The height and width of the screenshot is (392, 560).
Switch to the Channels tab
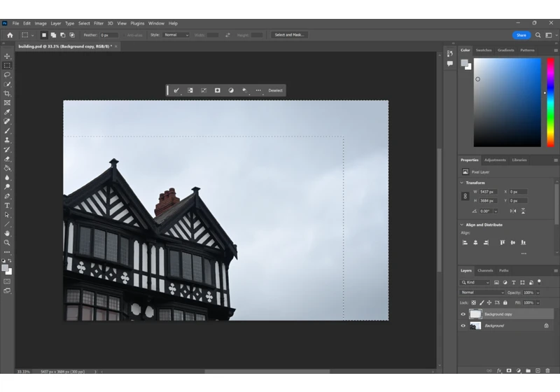(x=485, y=271)
